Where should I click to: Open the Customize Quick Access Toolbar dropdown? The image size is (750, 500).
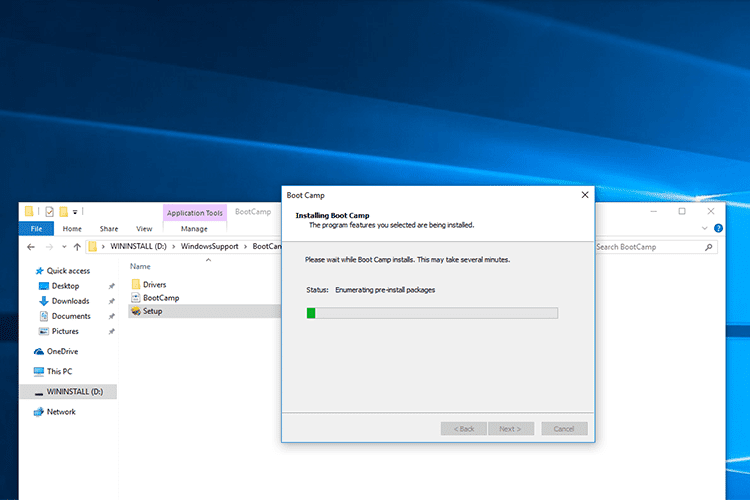pos(75,212)
